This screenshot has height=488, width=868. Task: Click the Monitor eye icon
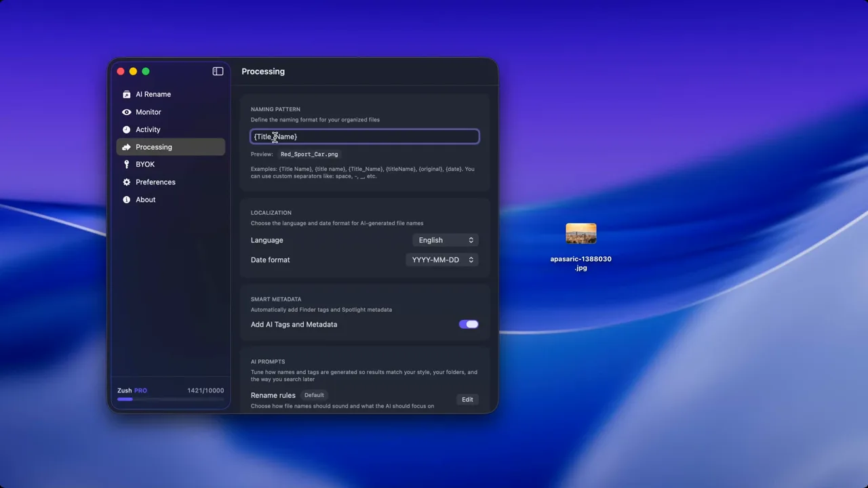[126, 112]
